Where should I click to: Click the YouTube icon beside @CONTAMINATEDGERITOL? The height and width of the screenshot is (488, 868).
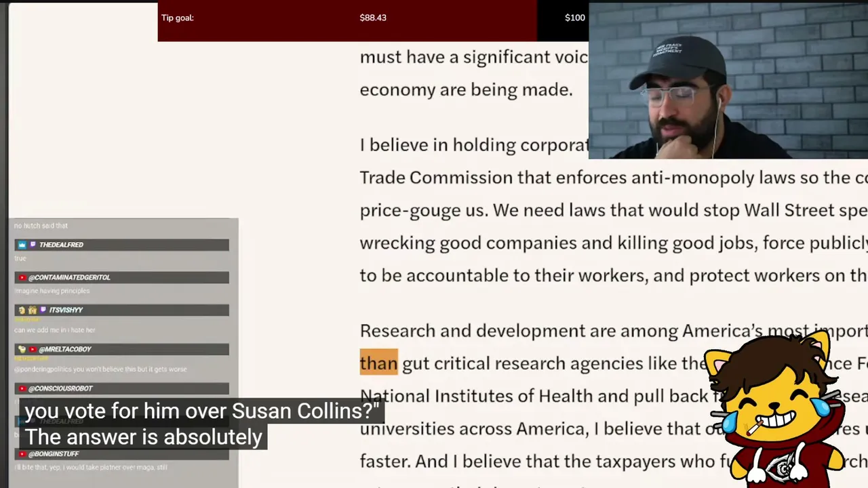point(22,277)
